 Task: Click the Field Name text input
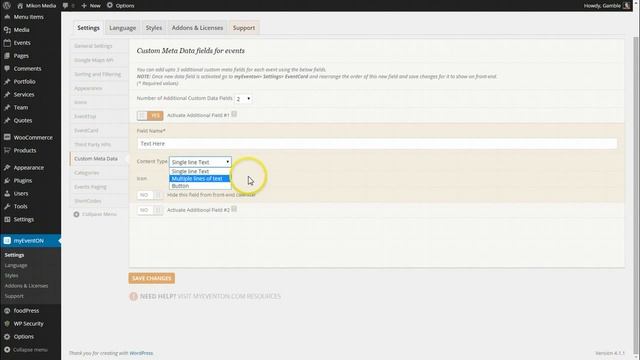click(377, 144)
